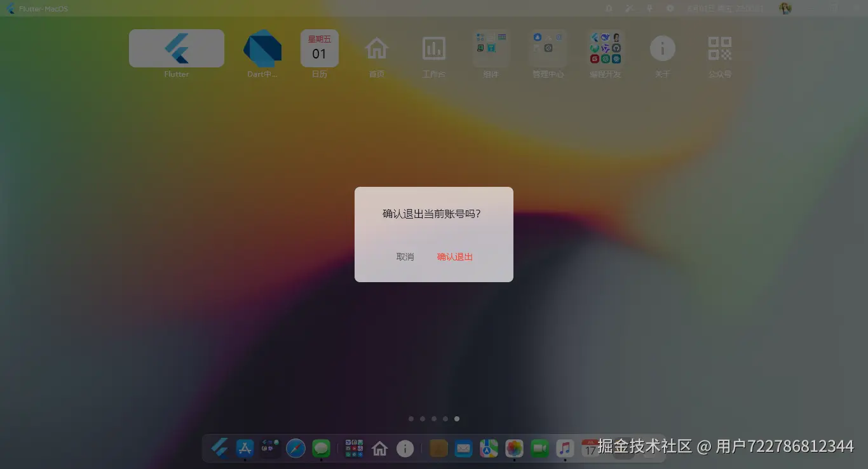Image resolution: width=868 pixels, height=469 pixels.
Task: Open the 编程开发 programming development folder
Action: pos(605,48)
